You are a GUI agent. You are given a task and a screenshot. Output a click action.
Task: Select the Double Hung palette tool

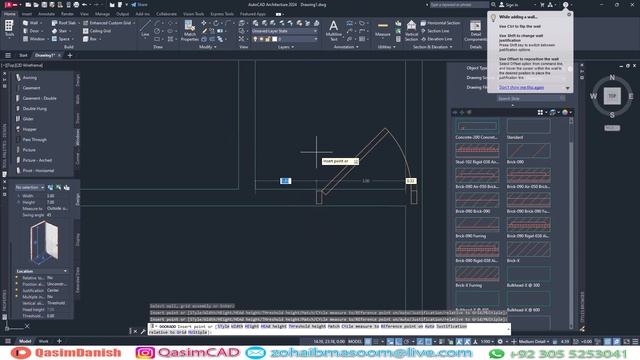(31, 109)
